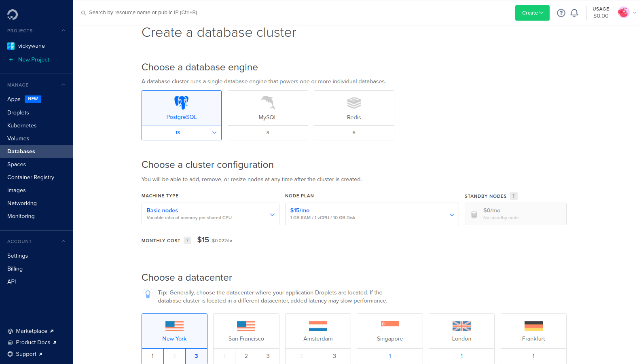Open the Node Plan $15/mo dropdown

372,214
